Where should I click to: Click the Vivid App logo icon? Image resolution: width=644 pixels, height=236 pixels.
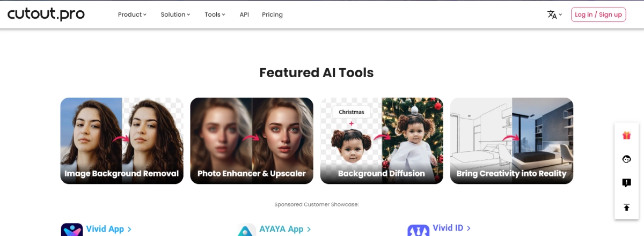[x=72, y=230]
